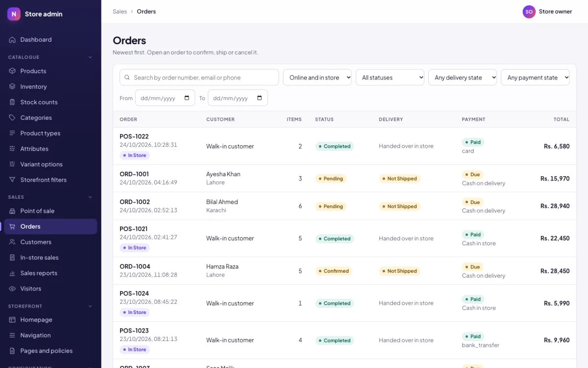Click the Categories tag icon
588x368 pixels.
tap(12, 118)
